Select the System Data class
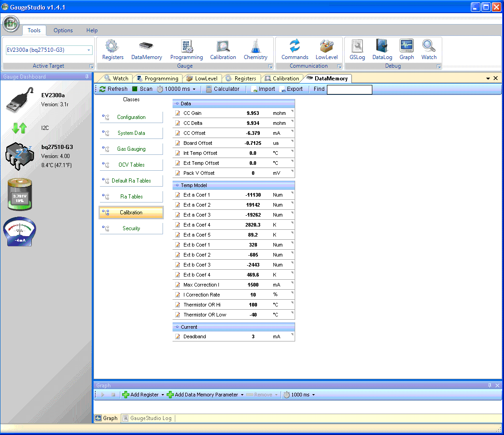This screenshot has height=435, width=504. (131, 133)
